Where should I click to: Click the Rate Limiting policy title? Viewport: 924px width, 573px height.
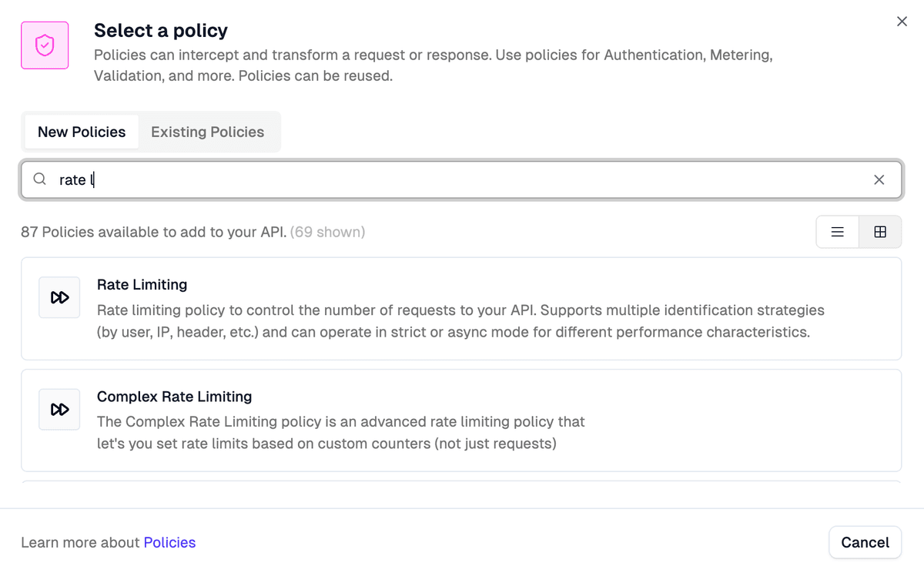coord(142,284)
